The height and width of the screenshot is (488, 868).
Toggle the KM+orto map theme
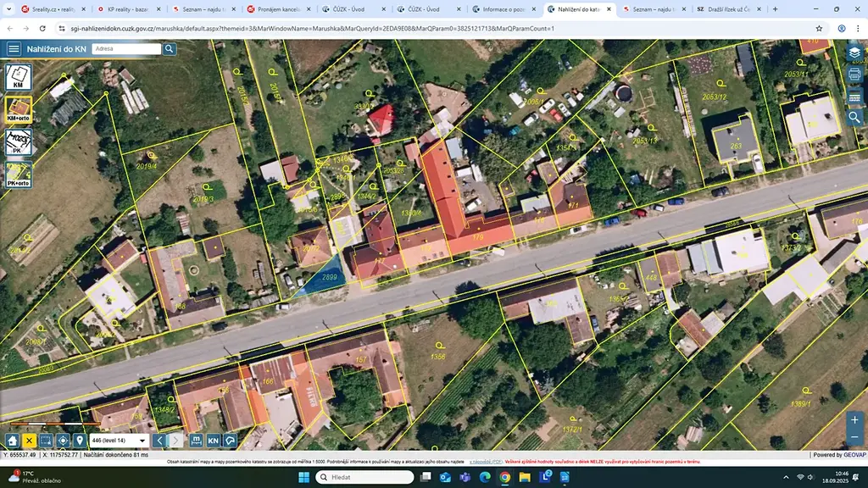[x=19, y=109]
